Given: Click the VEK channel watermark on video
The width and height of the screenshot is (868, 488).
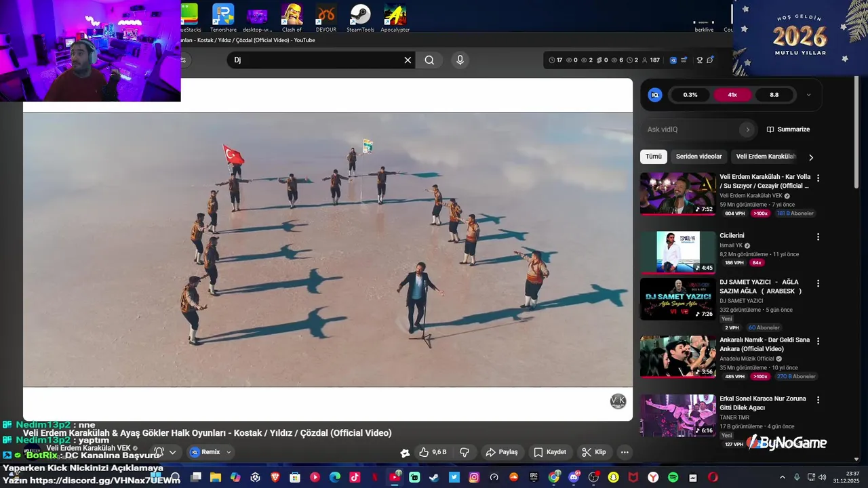Looking at the screenshot, I should (618, 401).
